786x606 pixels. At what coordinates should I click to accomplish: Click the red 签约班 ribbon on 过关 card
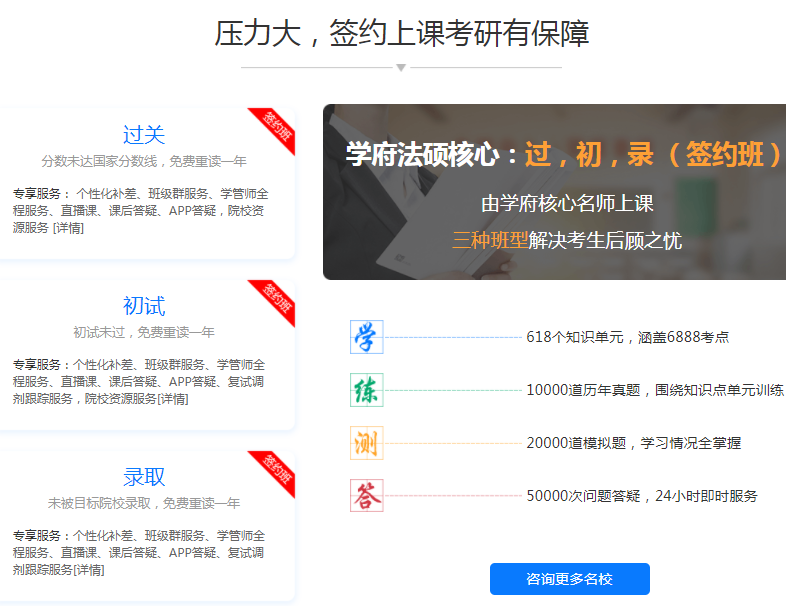coord(273,129)
